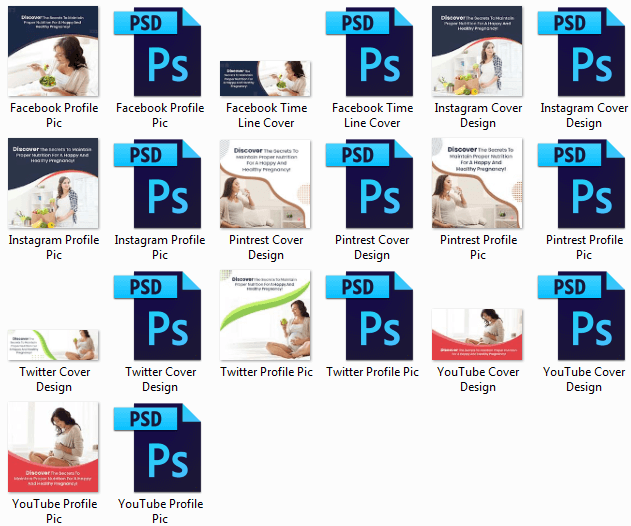Click the YouTube Cover Design image thumbnail
The height and width of the screenshot is (526, 631).
pyautogui.click(x=477, y=334)
